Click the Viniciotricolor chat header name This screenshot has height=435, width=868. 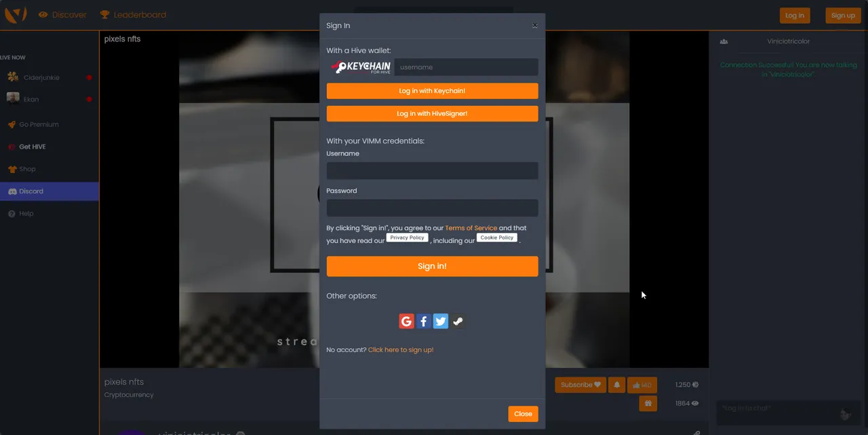[788, 41]
